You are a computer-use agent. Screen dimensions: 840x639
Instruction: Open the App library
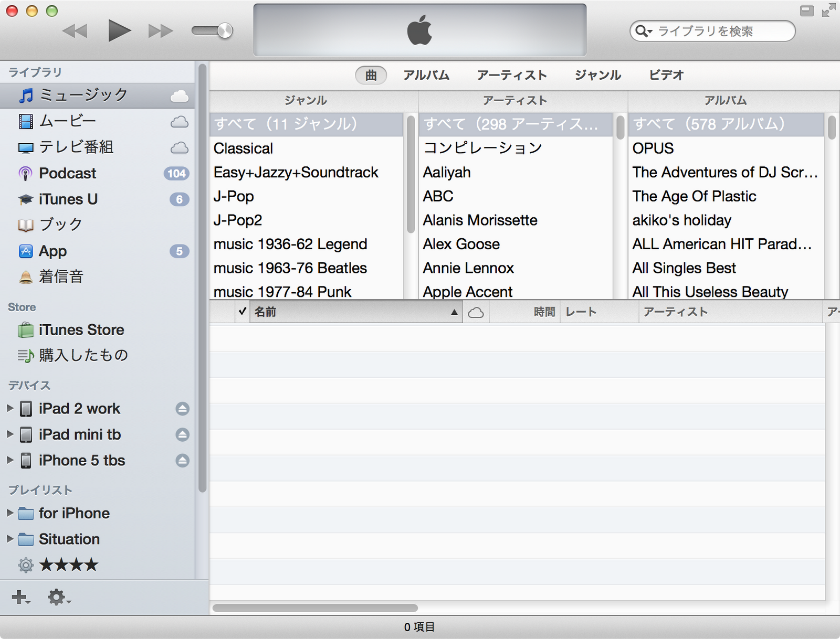click(97, 251)
